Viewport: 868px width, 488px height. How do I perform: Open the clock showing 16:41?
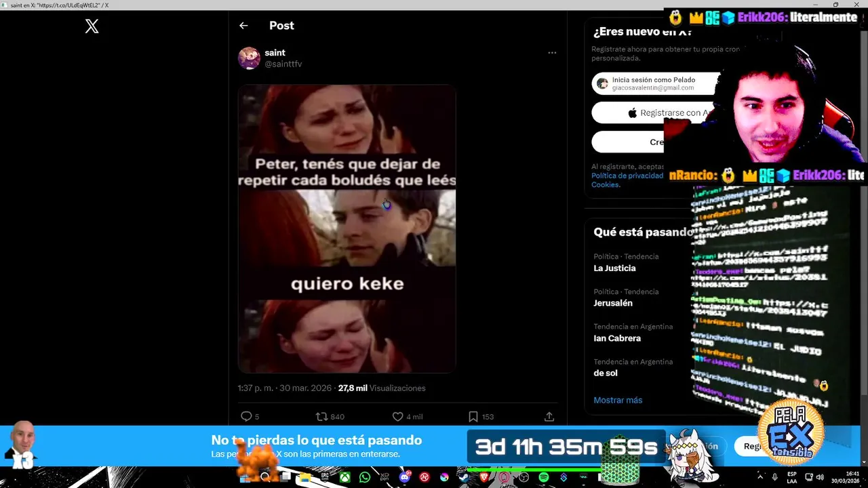tap(846, 477)
